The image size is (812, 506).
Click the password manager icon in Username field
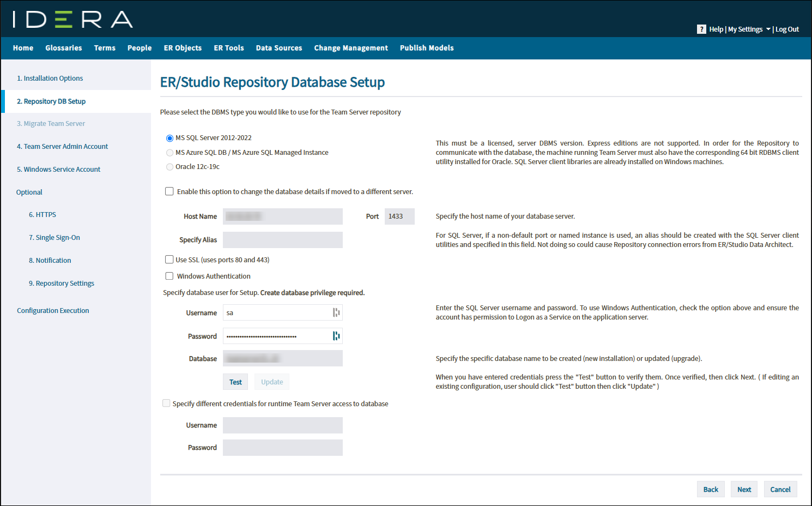coord(336,312)
